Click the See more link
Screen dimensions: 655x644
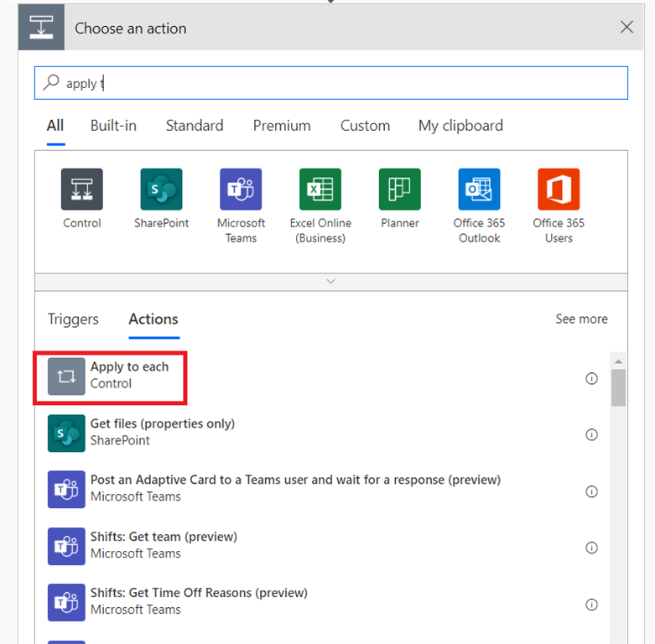tap(581, 319)
